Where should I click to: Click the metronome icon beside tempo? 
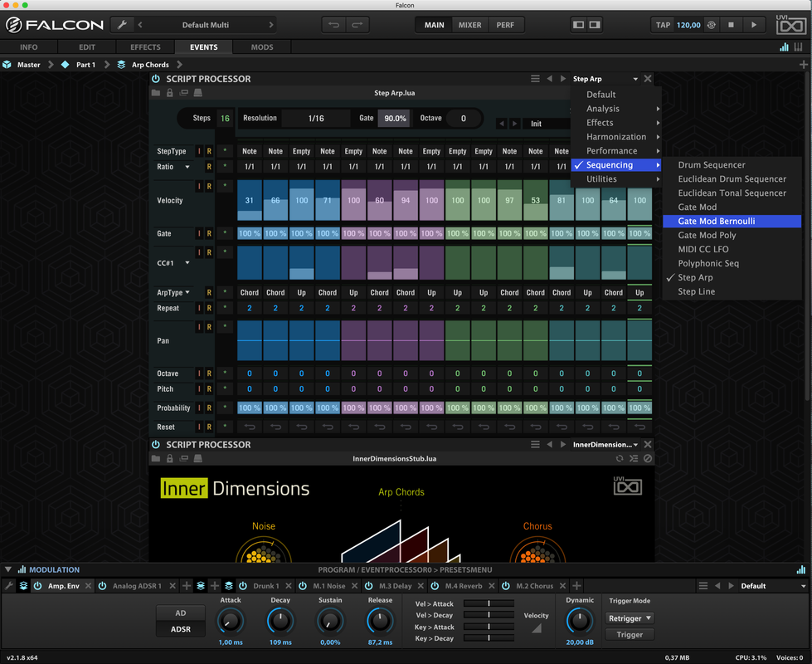(x=712, y=25)
